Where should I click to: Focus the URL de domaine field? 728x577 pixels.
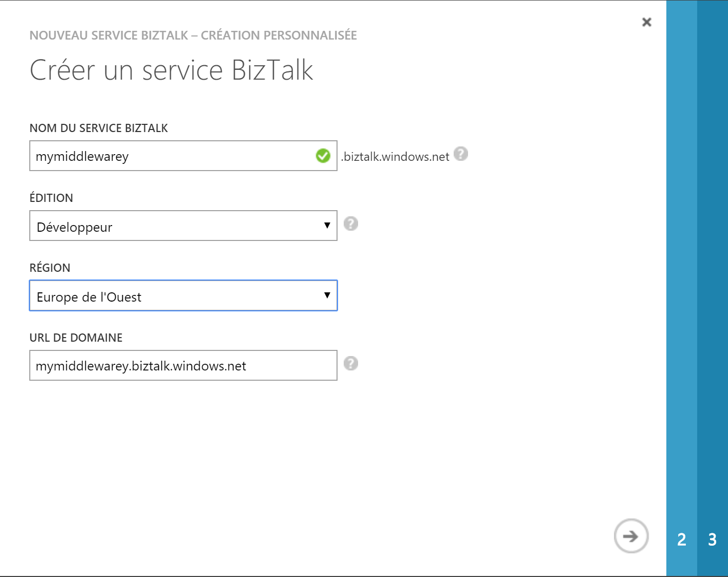pyautogui.click(x=183, y=365)
